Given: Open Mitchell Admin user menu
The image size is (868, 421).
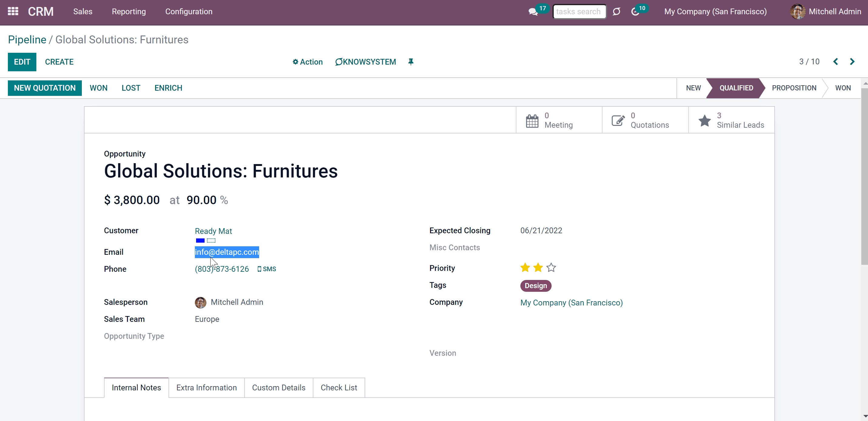Looking at the screenshot, I should pos(826,12).
